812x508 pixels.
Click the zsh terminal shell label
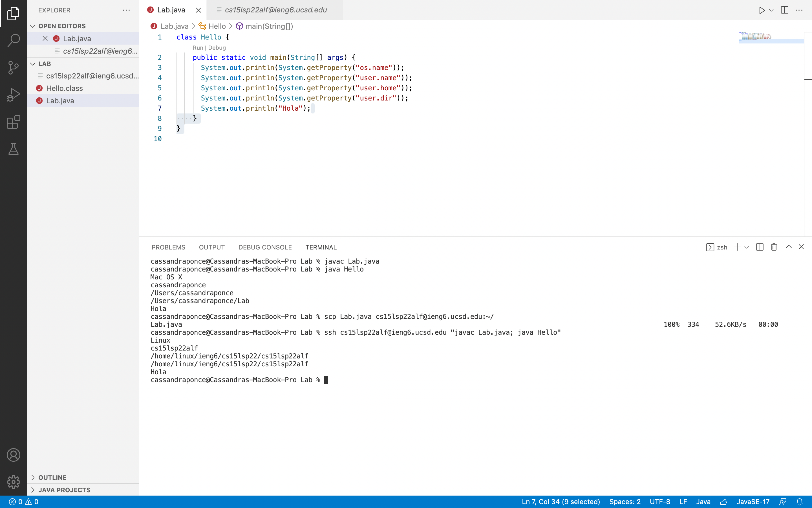717,247
